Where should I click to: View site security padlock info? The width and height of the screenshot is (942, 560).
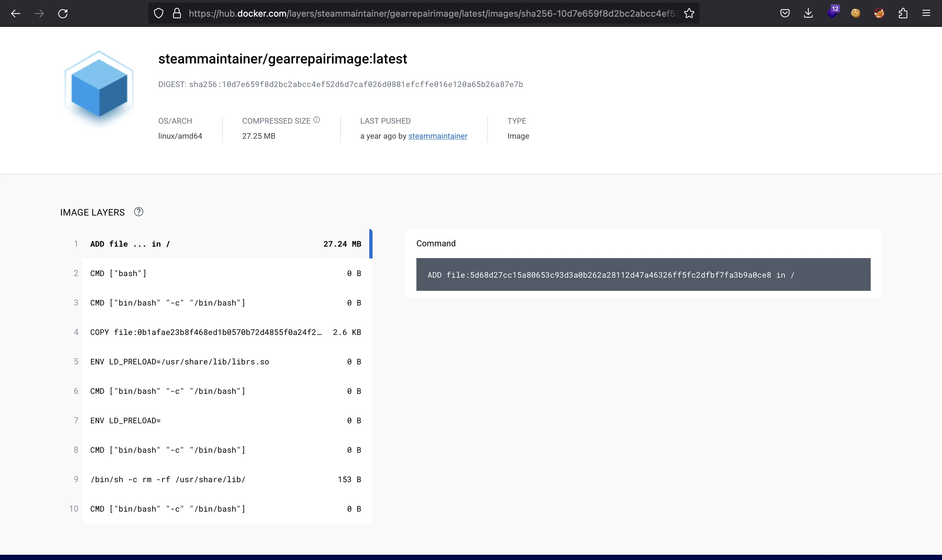[x=177, y=14]
